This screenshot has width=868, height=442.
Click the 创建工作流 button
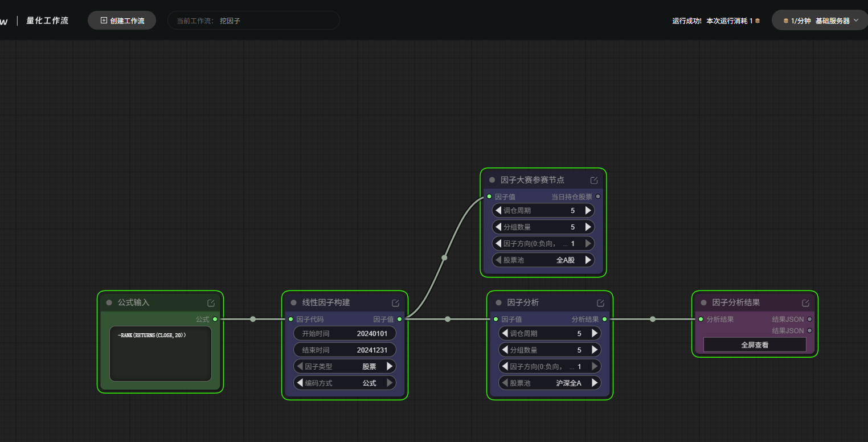122,21
